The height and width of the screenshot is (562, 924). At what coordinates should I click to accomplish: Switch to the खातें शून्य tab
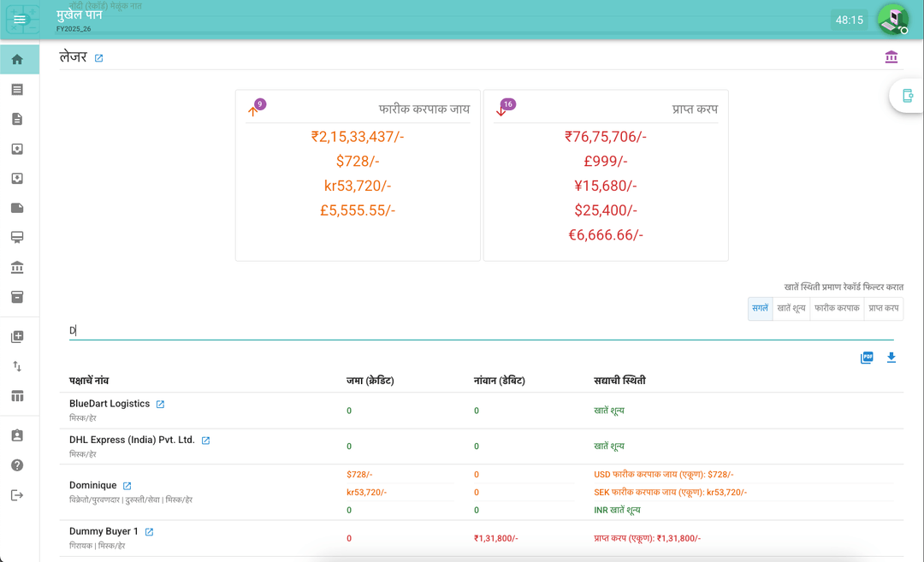pos(791,309)
